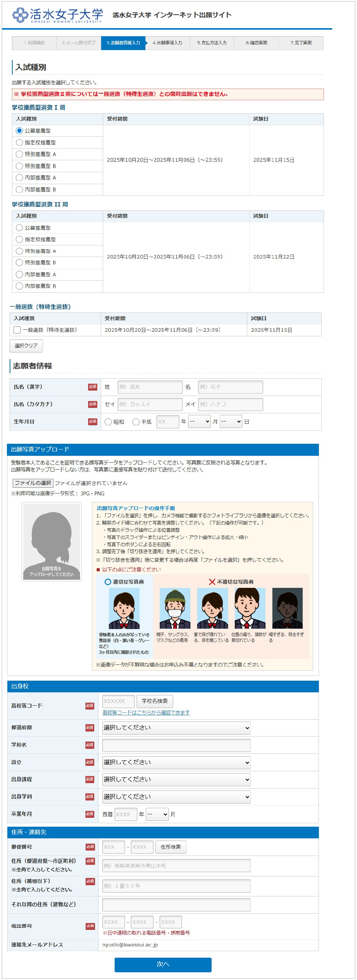
Task: Click step tab 4.出願事項入力
Action: [x=167, y=43]
